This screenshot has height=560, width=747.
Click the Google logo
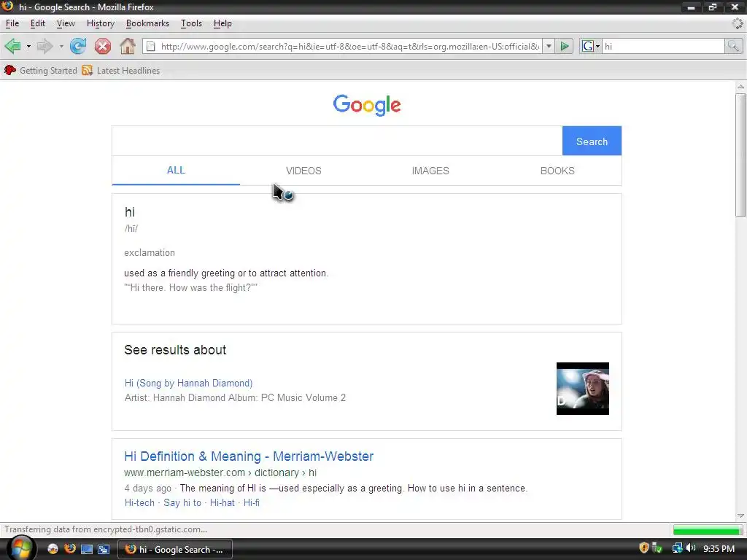pyautogui.click(x=367, y=105)
